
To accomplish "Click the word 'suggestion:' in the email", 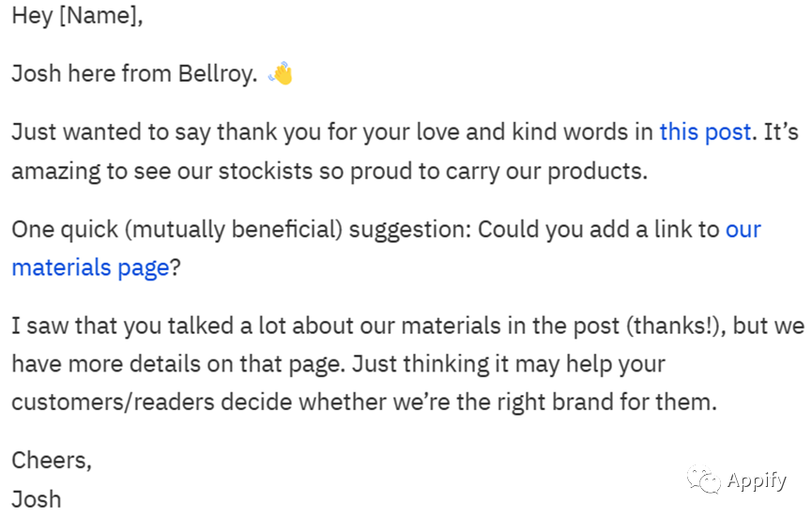I will 410,230.
